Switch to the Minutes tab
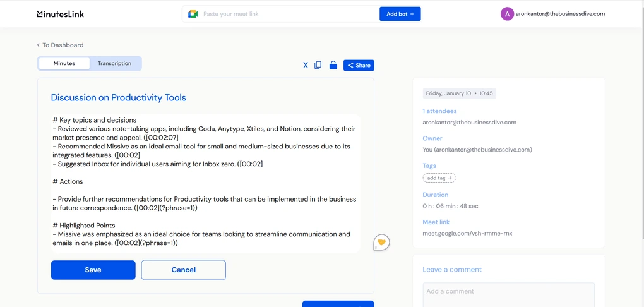This screenshot has height=307, width=644. pyautogui.click(x=64, y=64)
